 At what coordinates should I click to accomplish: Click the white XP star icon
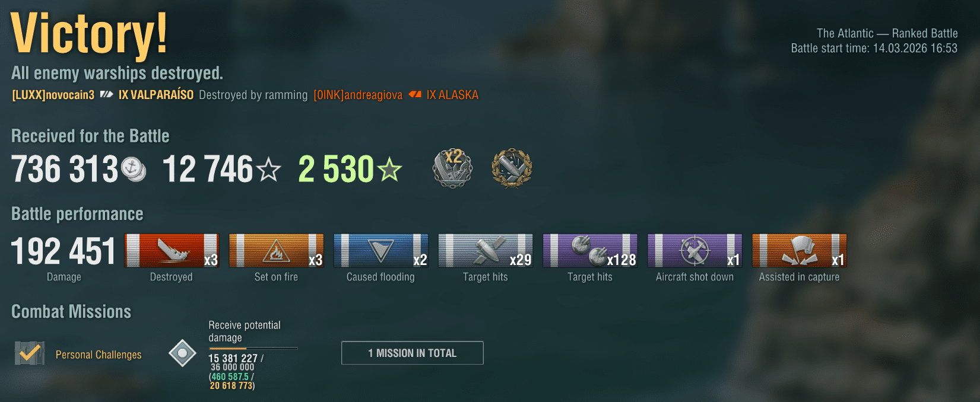tap(269, 170)
